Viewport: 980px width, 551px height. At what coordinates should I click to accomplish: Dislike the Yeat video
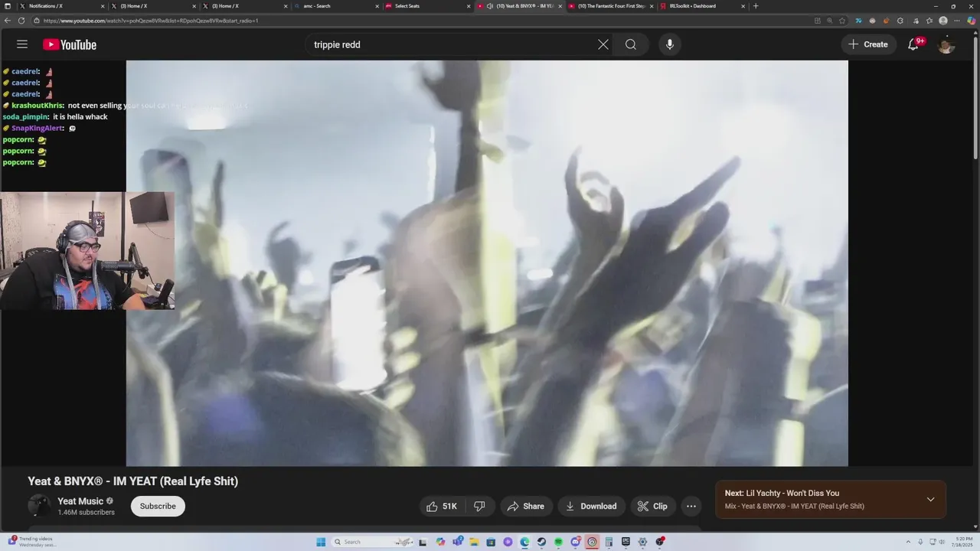(479, 506)
